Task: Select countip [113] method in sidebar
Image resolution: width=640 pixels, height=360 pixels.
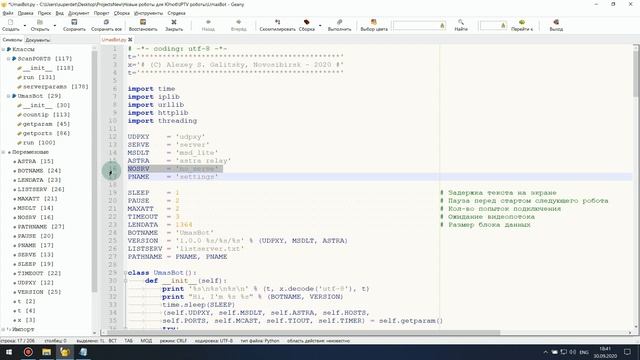Action: coord(46,115)
